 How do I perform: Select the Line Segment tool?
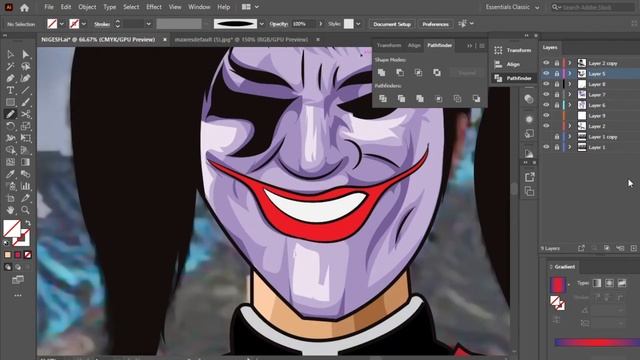tap(25, 90)
